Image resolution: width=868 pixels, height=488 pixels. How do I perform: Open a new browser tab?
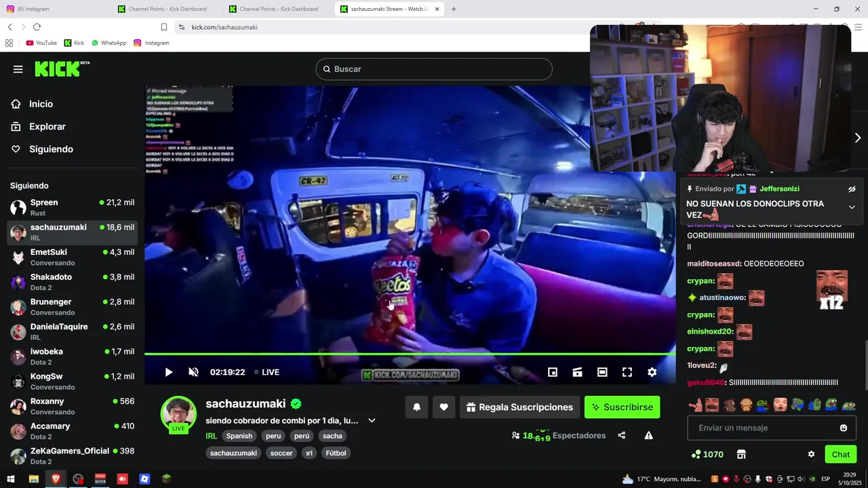pos(454,9)
